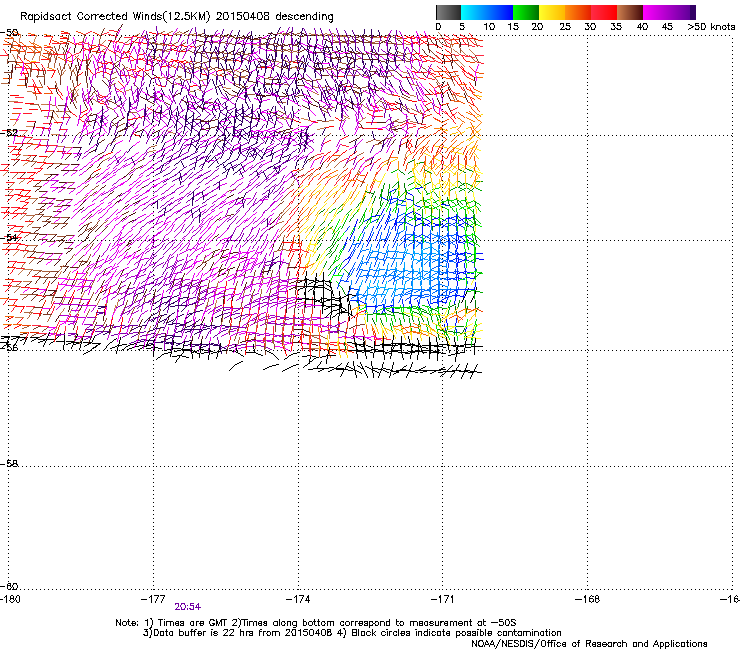The height and width of the screenshot is (650, 740).
Task: Click the longitude label '-177'
Action: pos(153,599)
